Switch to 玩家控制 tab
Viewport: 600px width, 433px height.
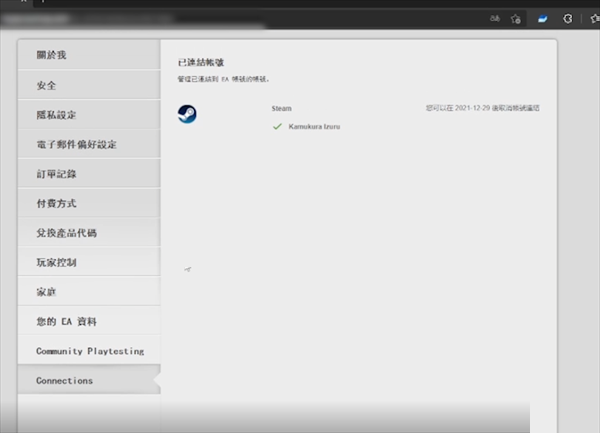click(88, 262)
